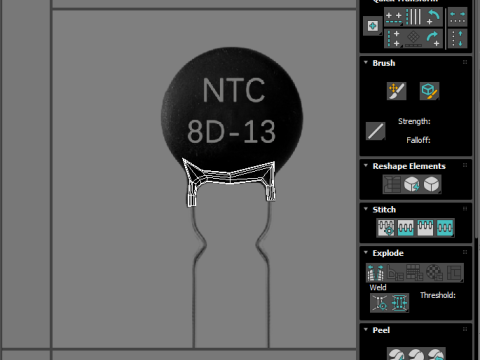Screen dimensions: 480x360
Task: Click the Explode rollout grip handle
Action: click(465, 252)
